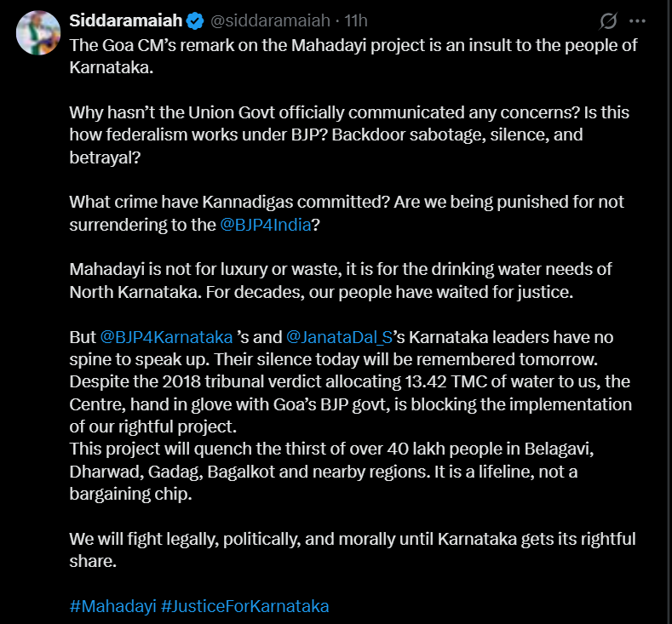Click the blue verified badge
This screenshot has height=624, width=672.
195,20
